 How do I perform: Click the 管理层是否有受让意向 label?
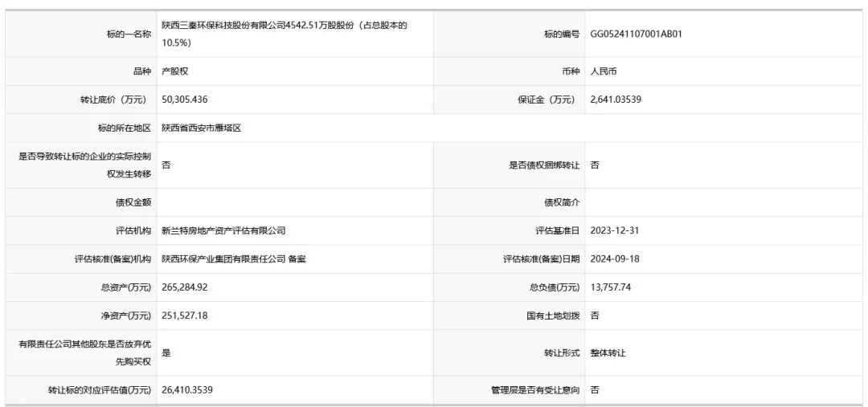point(536,390)
